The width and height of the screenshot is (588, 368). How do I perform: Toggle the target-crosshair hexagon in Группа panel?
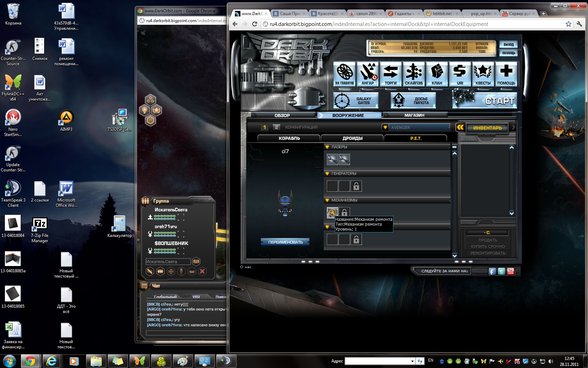coord(171,271)
